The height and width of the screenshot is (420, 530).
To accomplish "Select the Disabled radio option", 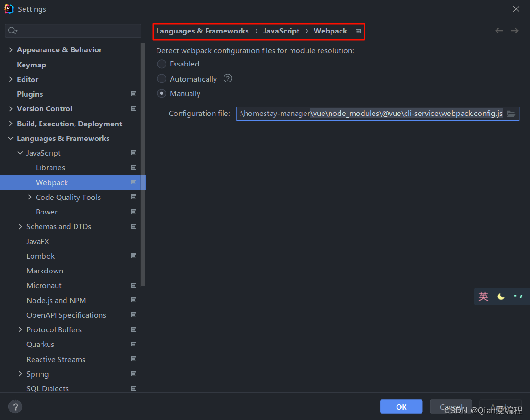I will point(162,64).
